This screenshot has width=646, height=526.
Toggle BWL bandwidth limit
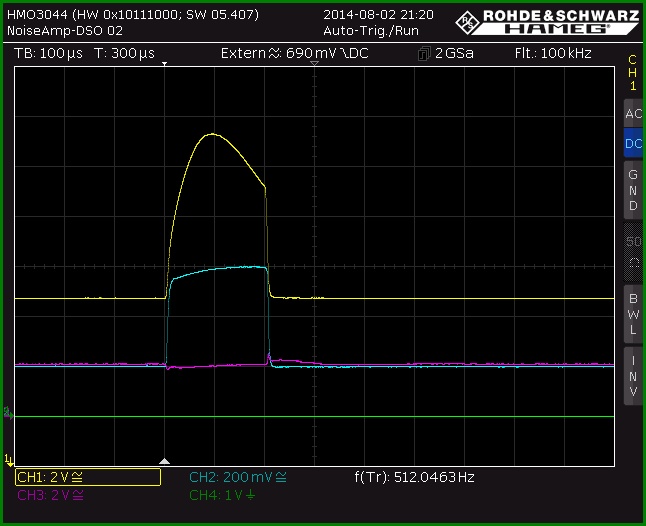pos(633,314)
